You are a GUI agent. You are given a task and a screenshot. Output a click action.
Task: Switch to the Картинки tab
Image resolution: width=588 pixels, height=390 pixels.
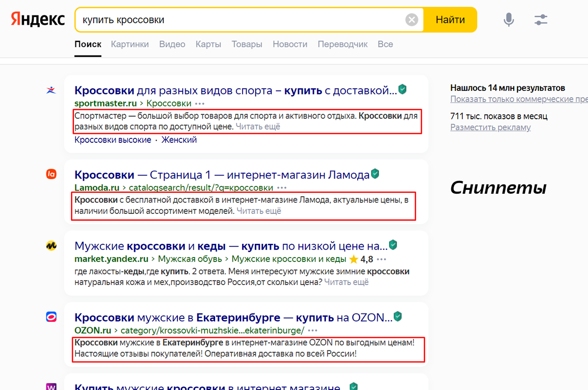point(129,44)
